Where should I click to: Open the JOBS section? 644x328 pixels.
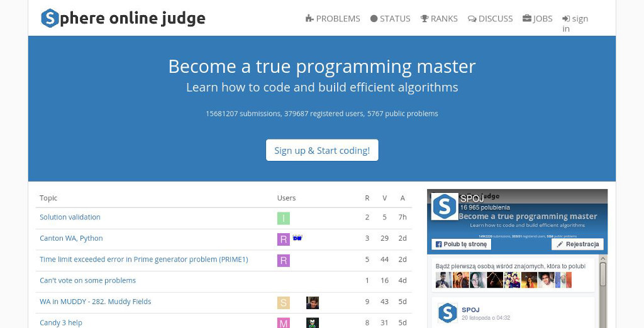click(537, 19)
